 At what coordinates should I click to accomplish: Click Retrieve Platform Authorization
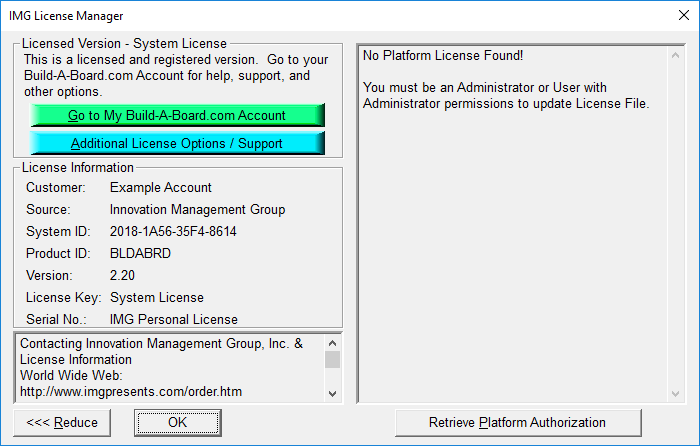517,422
